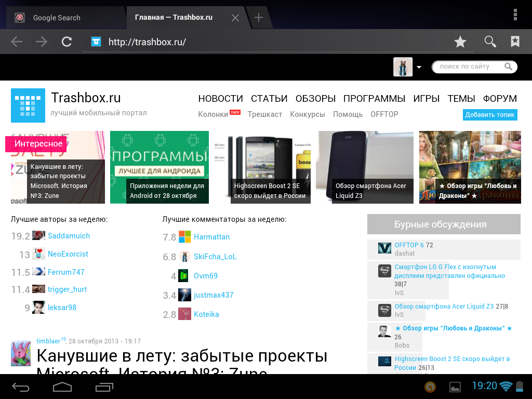Open Обзор смартфона Acer Liquid Z3 thumbnail

click(365, 167)
